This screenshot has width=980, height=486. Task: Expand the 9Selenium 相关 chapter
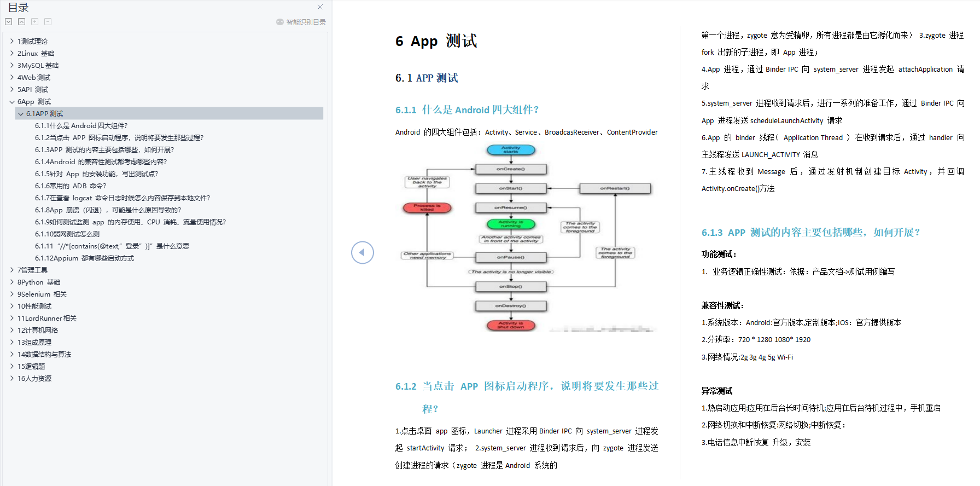12,294
